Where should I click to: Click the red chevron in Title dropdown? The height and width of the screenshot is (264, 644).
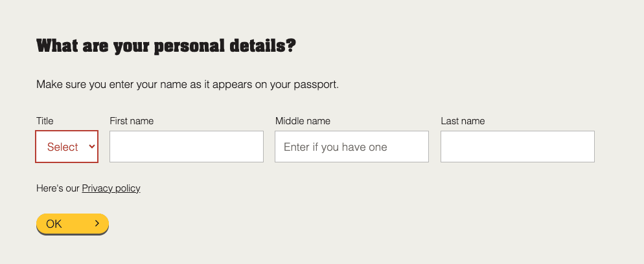tap(92, 146)
